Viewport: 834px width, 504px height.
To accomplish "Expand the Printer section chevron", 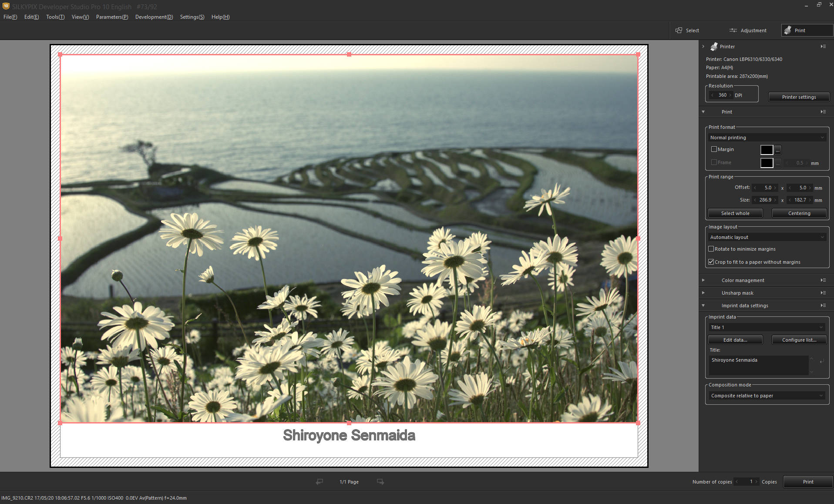I will coord(703,47).
